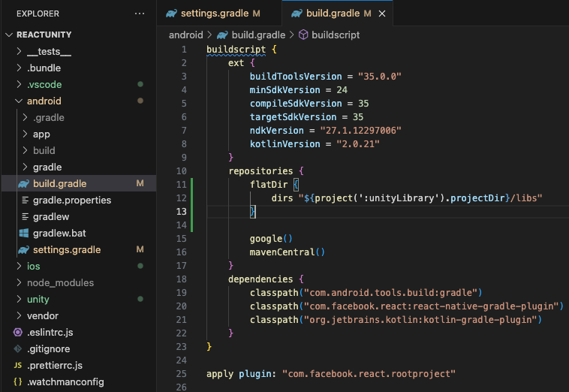This screenshot has width=569, height=392.
Task: Click the "27.1.12297006" ndkVersion string
Action: (361, 131)
